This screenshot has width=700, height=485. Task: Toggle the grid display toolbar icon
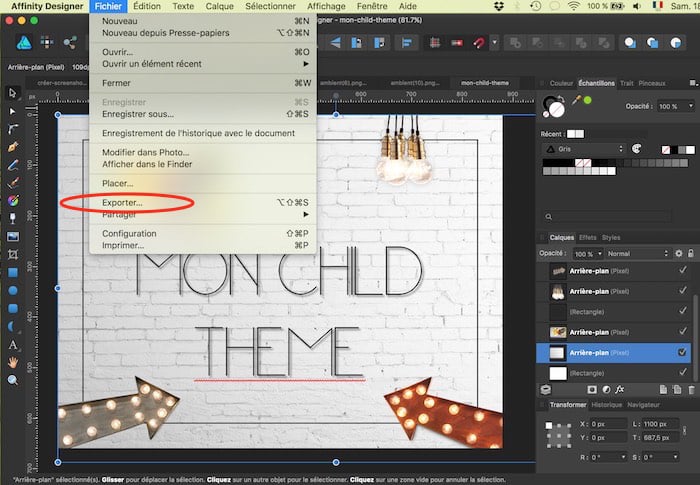434,43
